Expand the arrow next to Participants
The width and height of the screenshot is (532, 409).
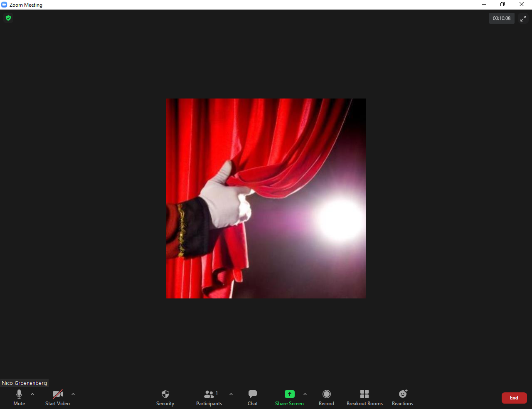[x=231, y=394]
